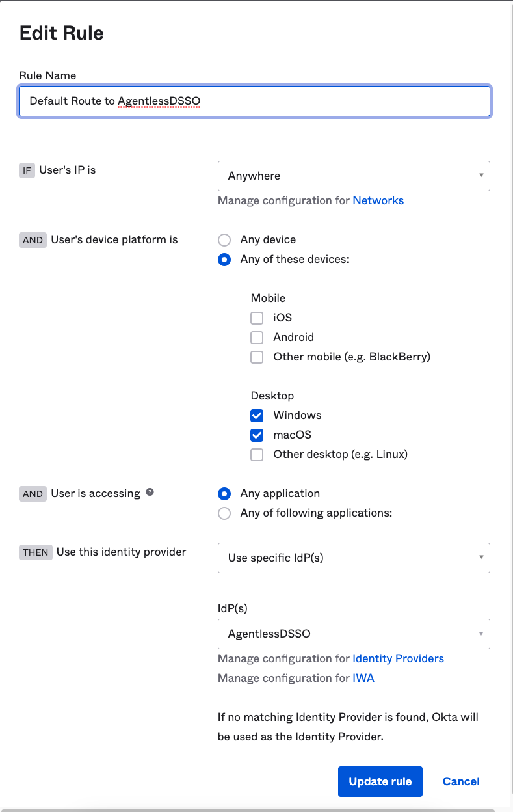This screenshot has width=513, height=812.
Task: Check the iOS checkbox
Action: [257, 318]
